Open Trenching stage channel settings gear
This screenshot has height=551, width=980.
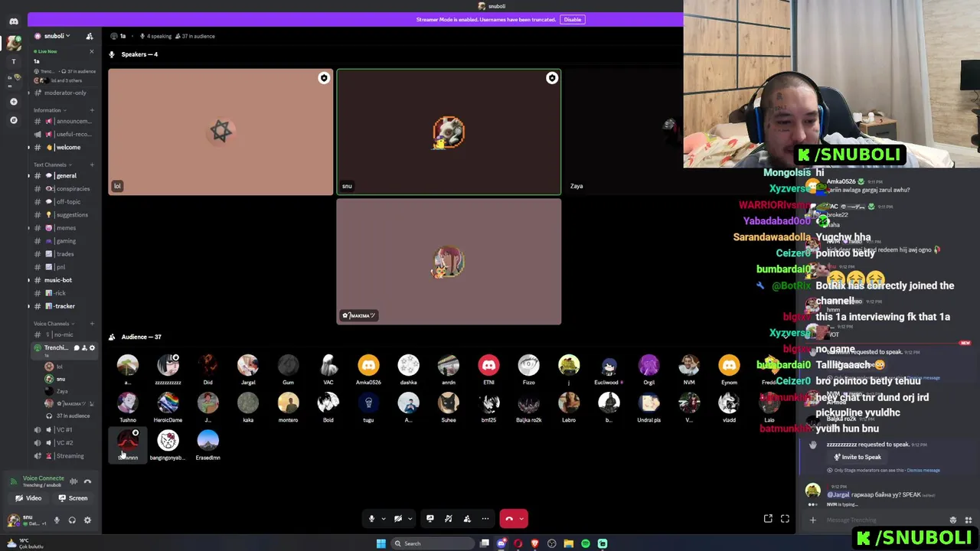[92, 348]
